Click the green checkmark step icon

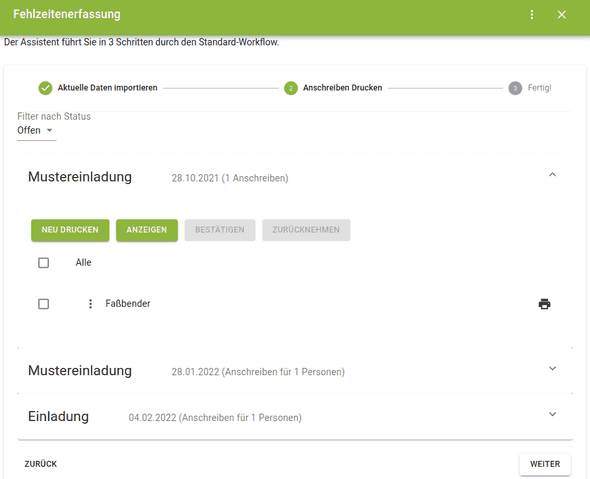coord(45,88)
